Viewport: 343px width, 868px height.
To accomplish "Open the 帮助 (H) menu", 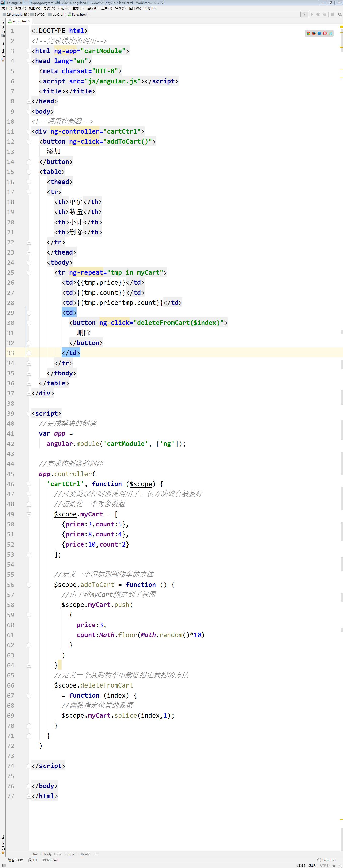I will click(x=150, y=8).
